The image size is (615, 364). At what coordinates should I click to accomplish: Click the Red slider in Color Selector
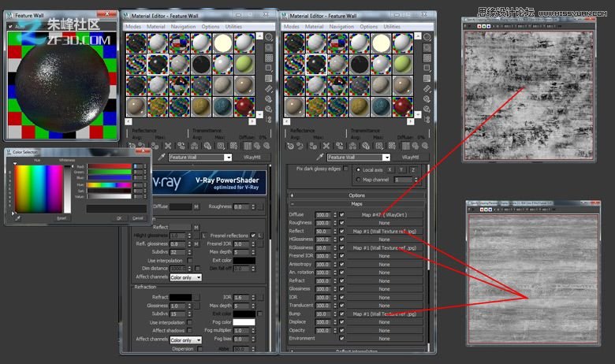(x=109, y=166)
